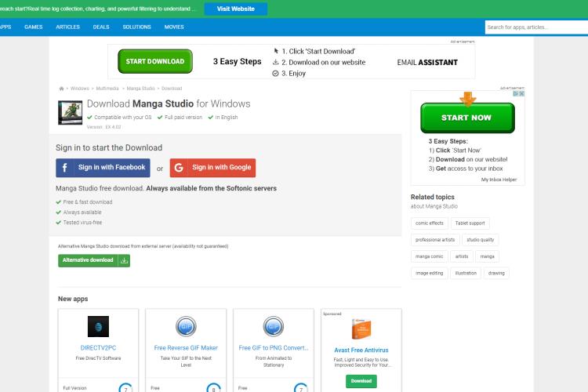Open the ARTICLES menu
588x392 pixels.
68,27
